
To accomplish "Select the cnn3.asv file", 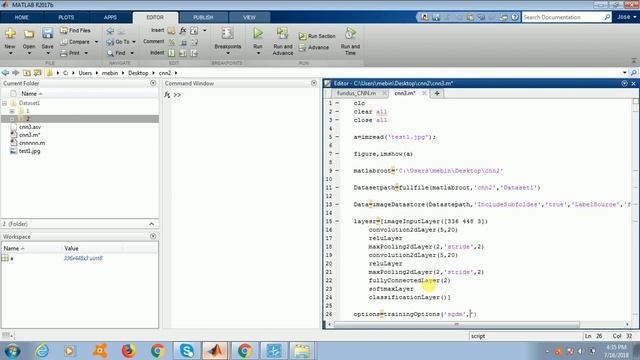I will pos(30,127).
